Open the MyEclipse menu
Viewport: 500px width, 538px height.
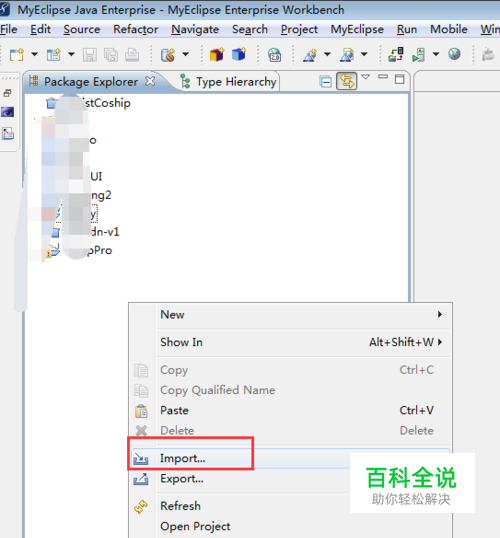tap(357, 30)
